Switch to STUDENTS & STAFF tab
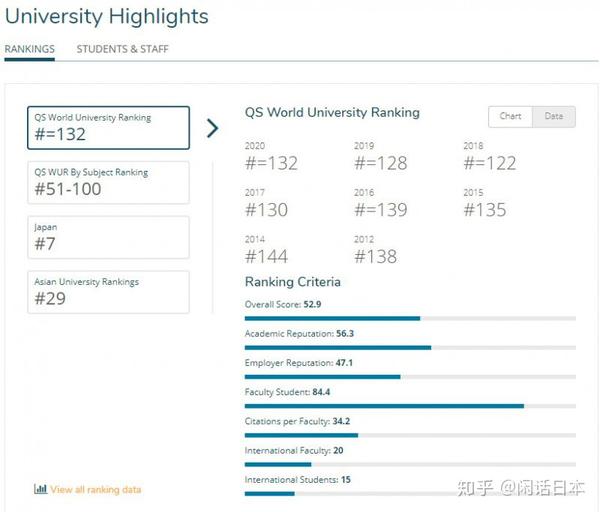Screen dimensions: 600x512 coord(122,49)
